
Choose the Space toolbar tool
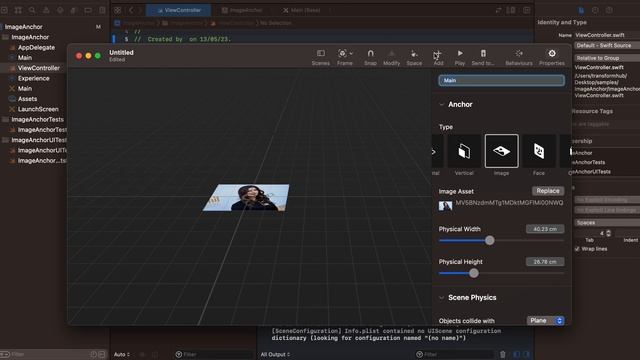tap(414, 58)
